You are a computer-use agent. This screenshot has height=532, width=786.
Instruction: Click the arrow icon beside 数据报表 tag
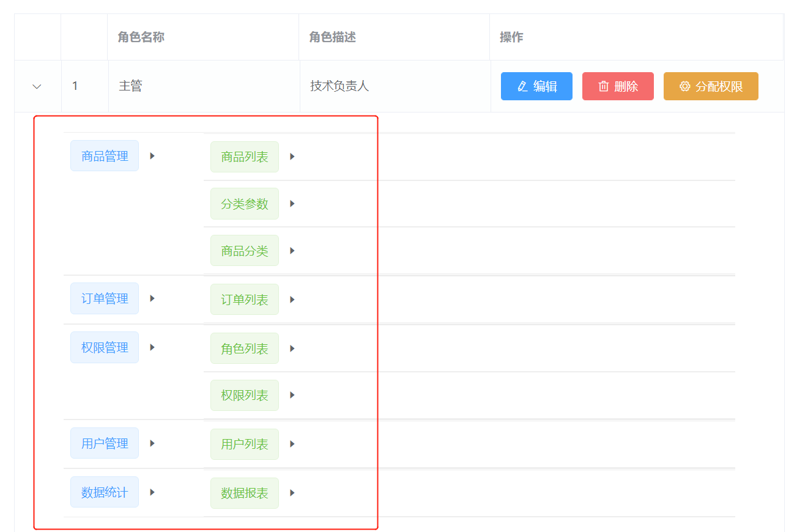click(292, 493)
